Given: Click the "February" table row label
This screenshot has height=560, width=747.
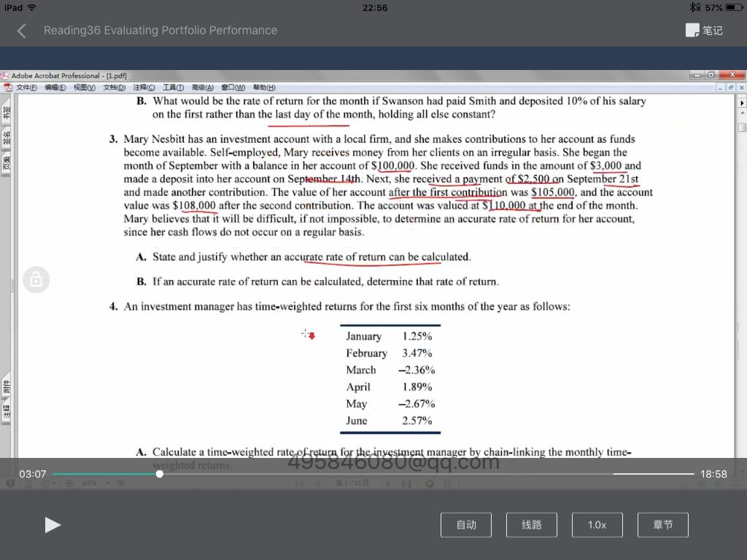Looking at the screenshot, I should tap(366, 354).
